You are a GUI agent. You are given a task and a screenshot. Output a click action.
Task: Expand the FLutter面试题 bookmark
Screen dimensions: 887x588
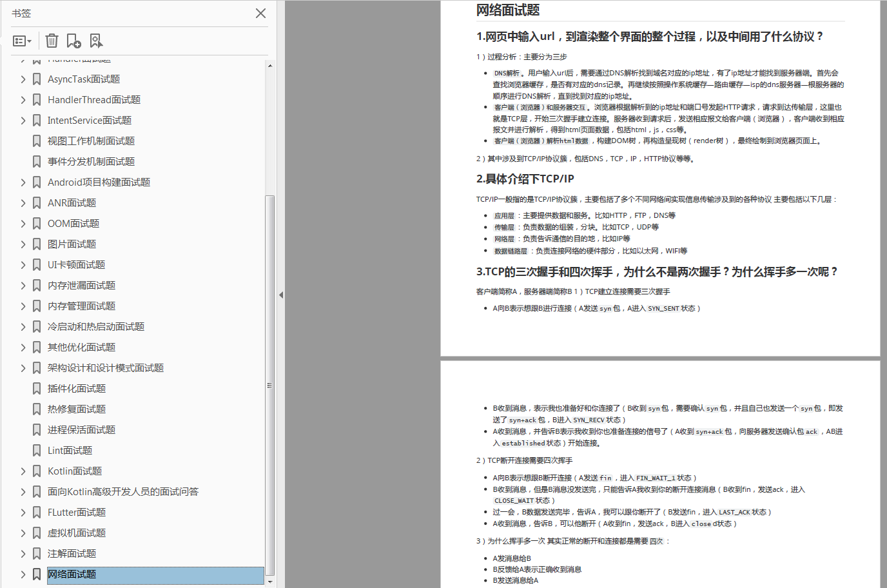point(23,513)
